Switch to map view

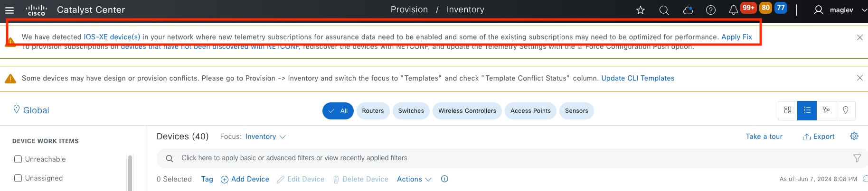[846, 110]
